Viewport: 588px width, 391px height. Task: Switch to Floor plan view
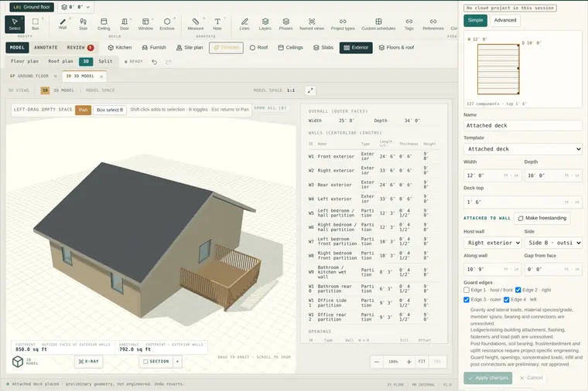coord(25,61)
